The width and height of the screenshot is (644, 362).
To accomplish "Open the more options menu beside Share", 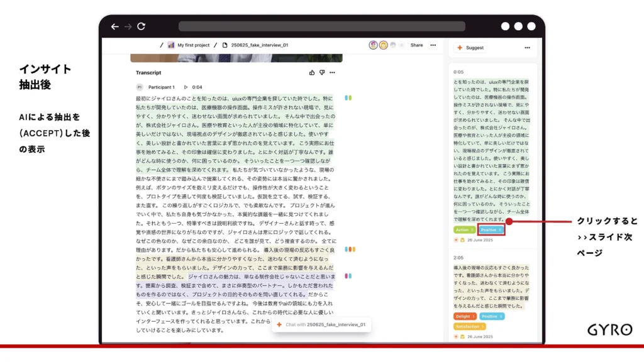I will (x=433, y=45).
